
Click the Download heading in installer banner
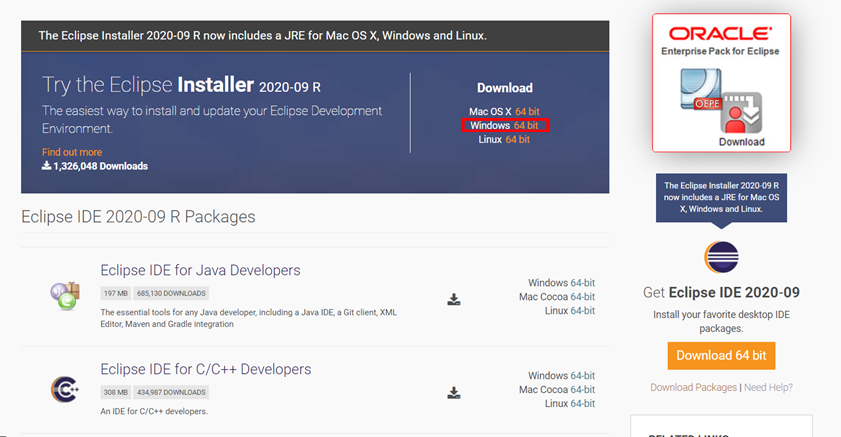pos(505,88)
